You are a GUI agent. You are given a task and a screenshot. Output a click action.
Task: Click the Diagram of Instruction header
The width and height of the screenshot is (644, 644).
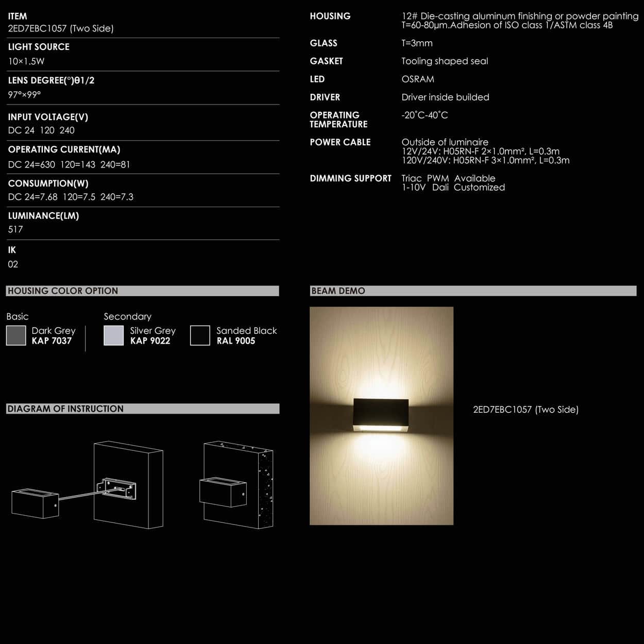click(142, 409)
